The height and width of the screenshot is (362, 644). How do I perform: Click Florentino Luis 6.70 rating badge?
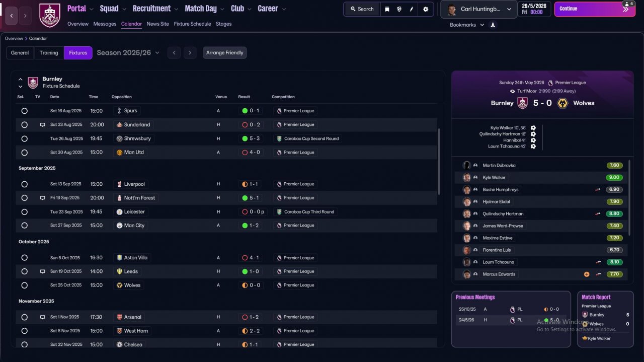(x=614, y=250)
